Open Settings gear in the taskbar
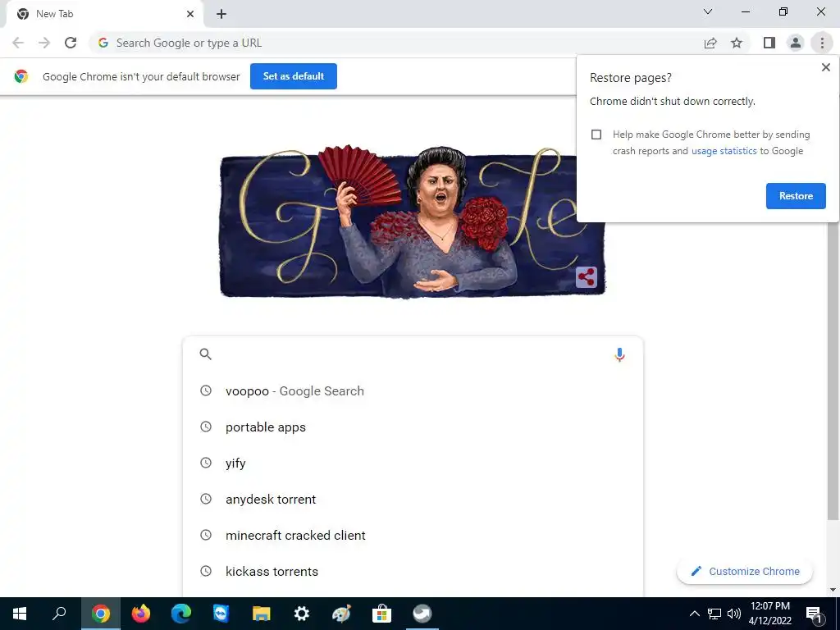 click(302, 614)
